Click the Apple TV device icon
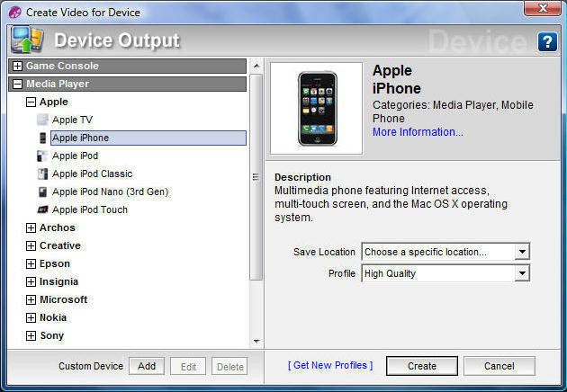 pyautogui.click(x=42, y=120)
